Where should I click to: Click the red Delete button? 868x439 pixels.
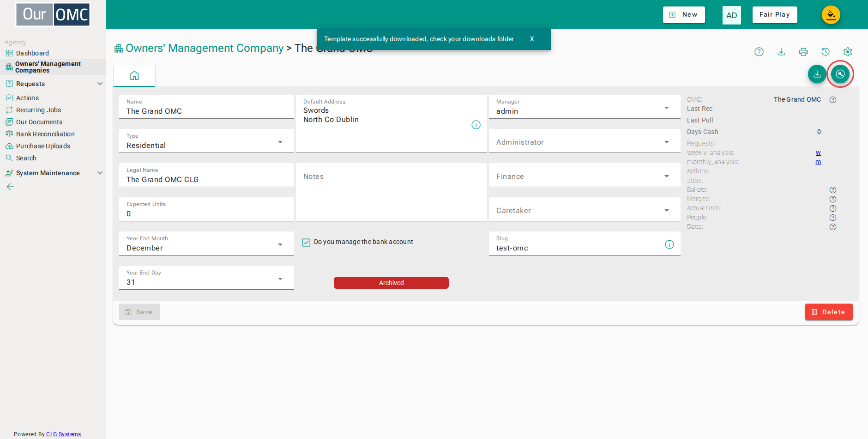pyautogui.click(x=829, y=312)
